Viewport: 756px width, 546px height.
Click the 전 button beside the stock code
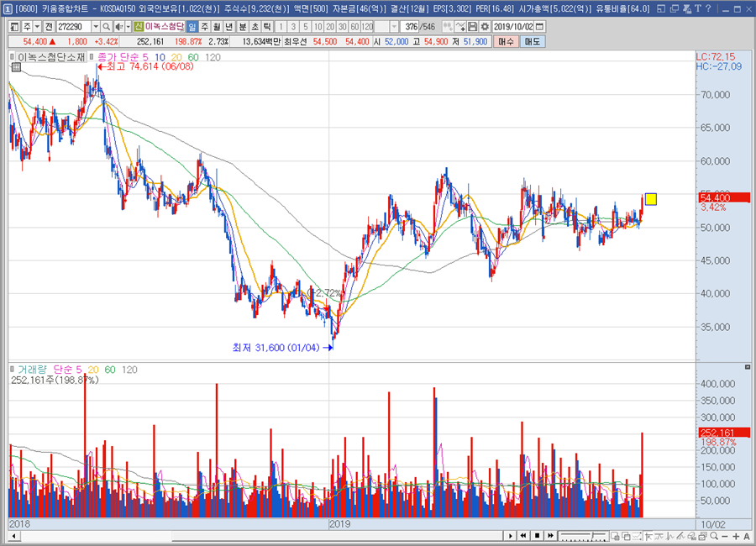pos(49,27)
